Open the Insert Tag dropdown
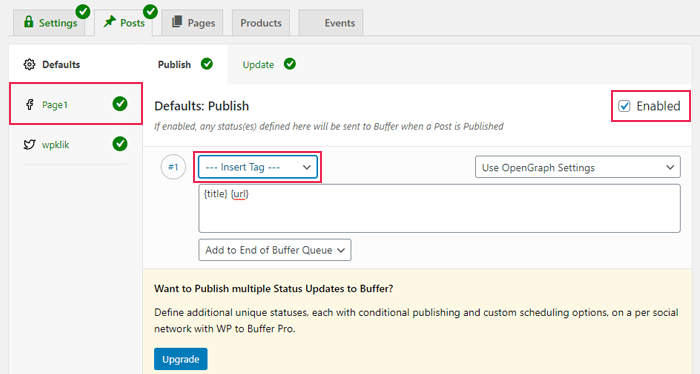Image resolution: width=700 pixels, height=374 pixels. (x=258, y=167)
